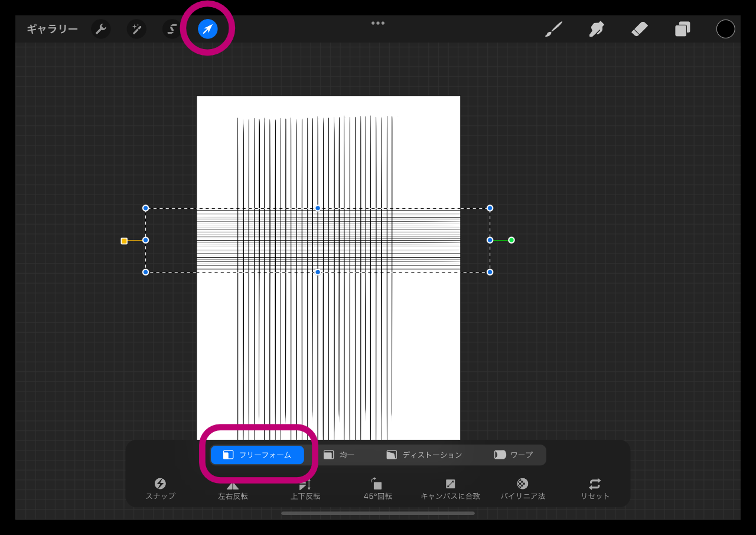
Task: Flip selection with 上下反転
Action: coord(305,489)
